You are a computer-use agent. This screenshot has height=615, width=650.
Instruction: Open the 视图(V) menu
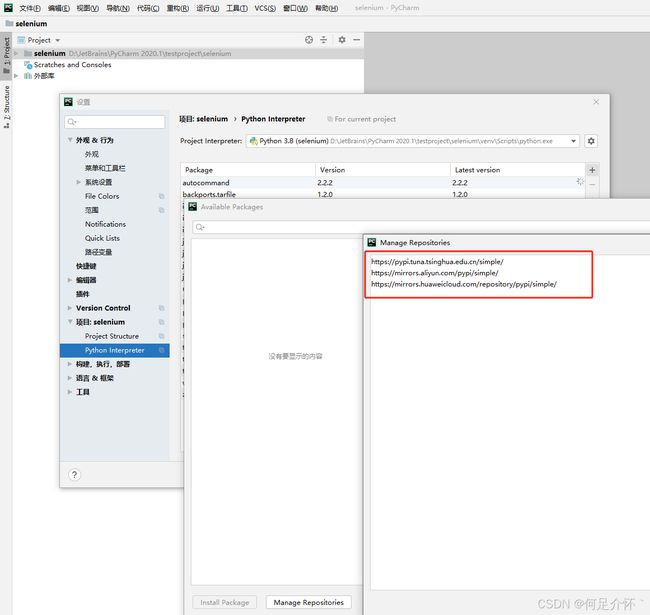(x=87, y=8)
